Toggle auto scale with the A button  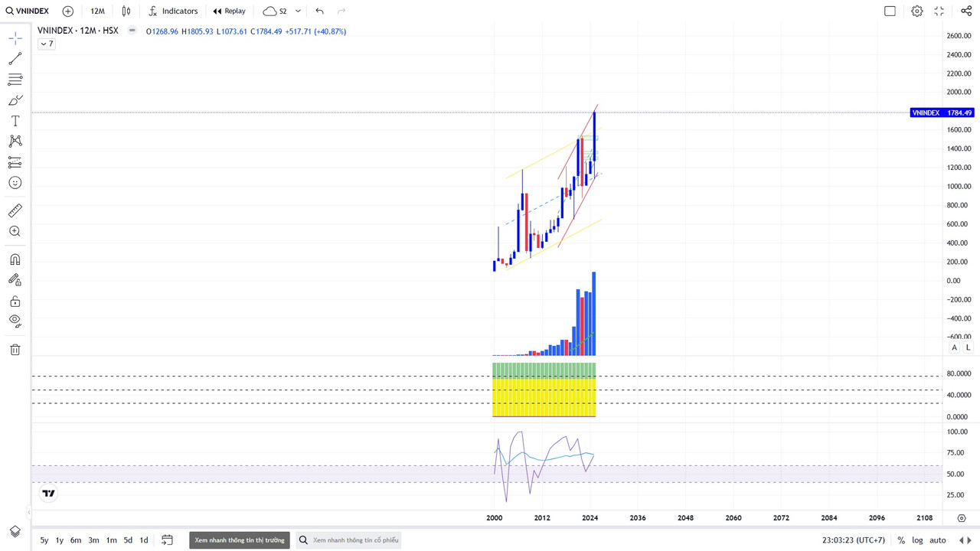click(x=954, y=347)
